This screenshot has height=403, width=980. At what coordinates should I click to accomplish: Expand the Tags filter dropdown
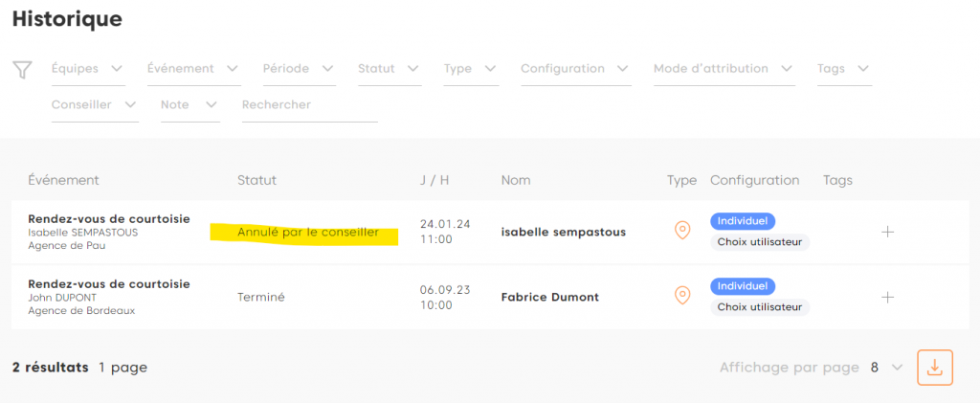click(843, 69)
